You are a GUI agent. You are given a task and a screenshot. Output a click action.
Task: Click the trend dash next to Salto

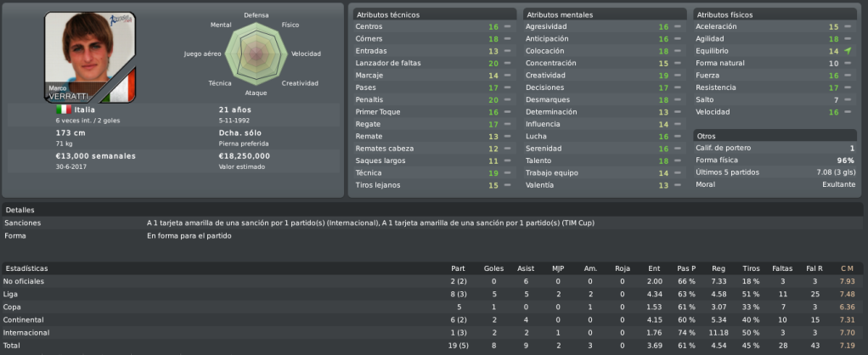click(x=848, y=99)
